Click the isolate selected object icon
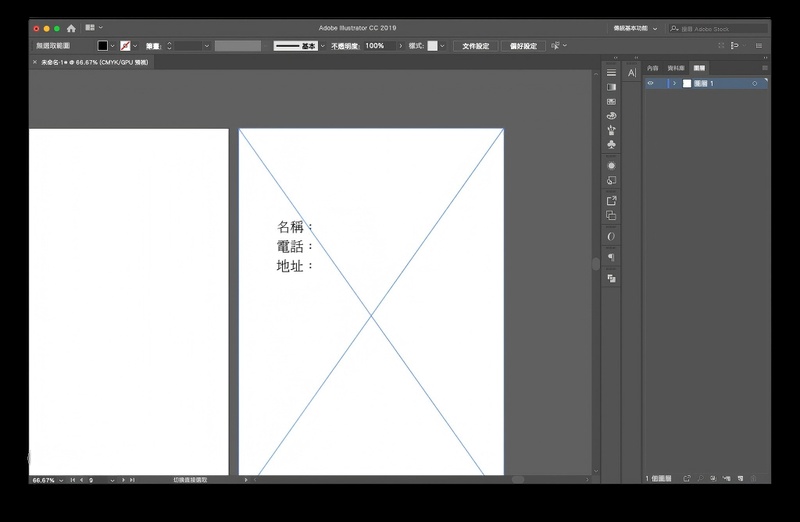The width and height of the screenshot is (800, 522). [721, 45]
